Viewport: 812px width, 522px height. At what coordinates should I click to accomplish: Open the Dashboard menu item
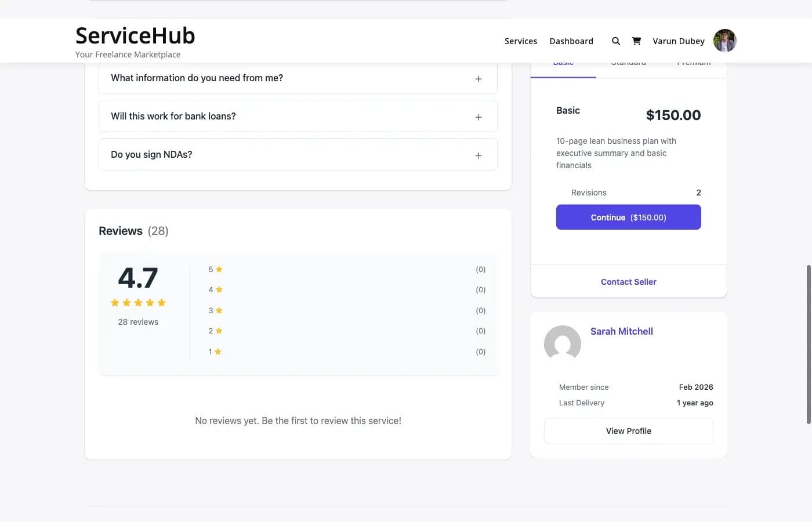[x=571, y=41]
